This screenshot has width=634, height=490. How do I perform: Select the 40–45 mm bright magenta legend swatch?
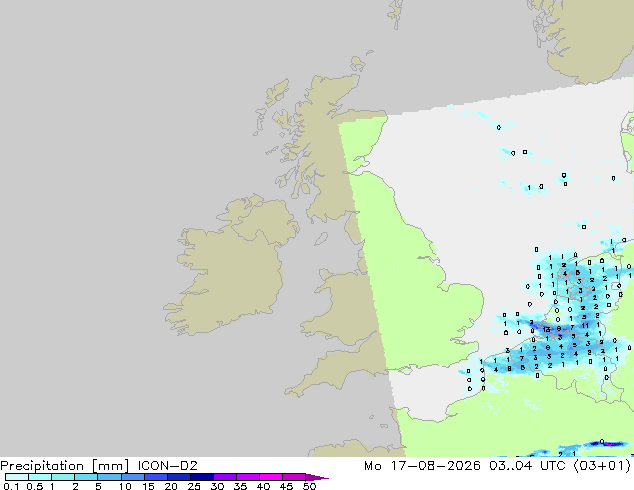(271, 477)
